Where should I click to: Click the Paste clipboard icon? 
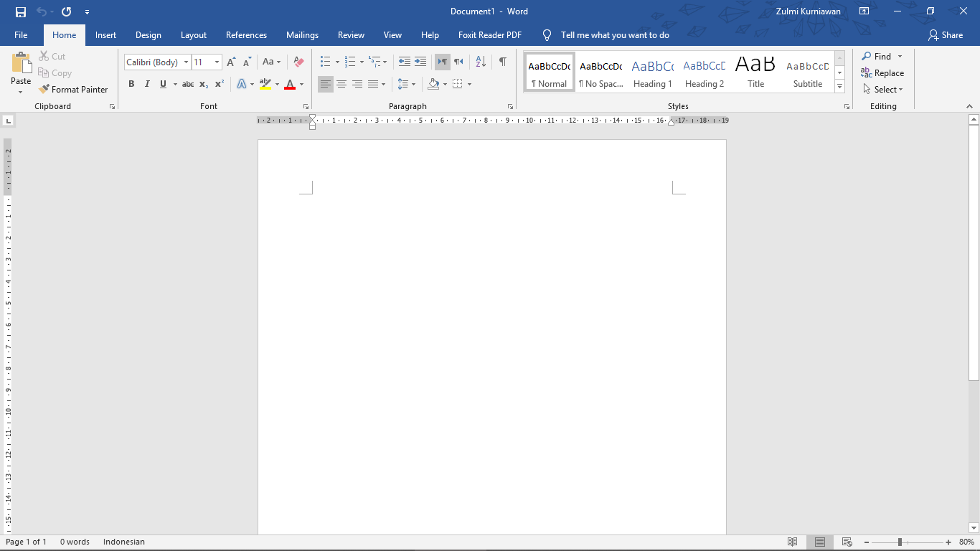point(21,63)
